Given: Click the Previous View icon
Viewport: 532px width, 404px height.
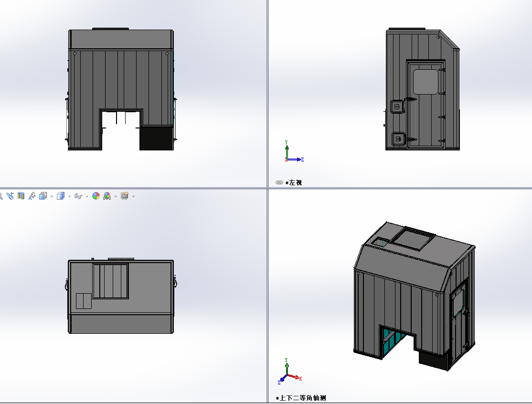Looking at the screenshot, I should (10, 196).
